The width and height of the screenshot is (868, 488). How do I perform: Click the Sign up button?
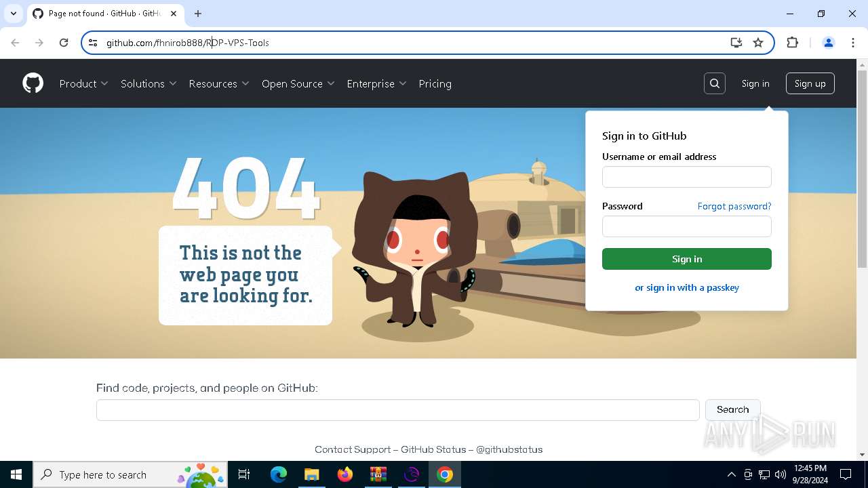[x=810, y=83]
